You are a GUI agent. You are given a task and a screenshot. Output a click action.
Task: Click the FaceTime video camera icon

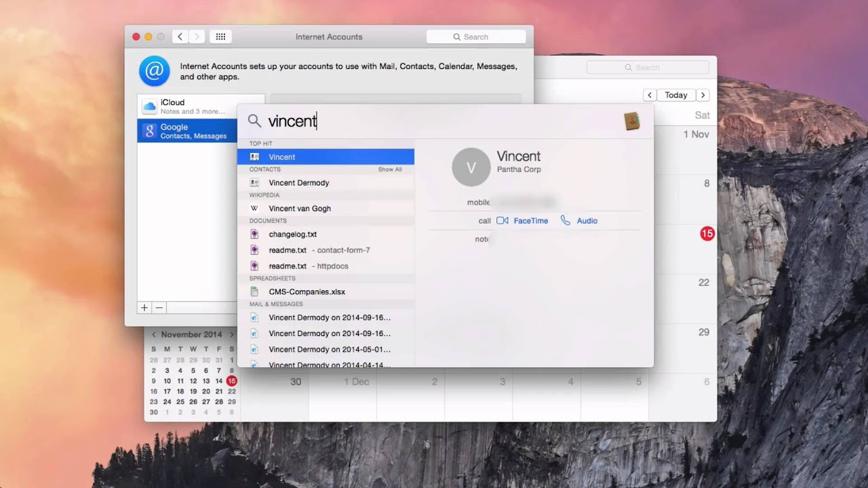coord(502,220)
